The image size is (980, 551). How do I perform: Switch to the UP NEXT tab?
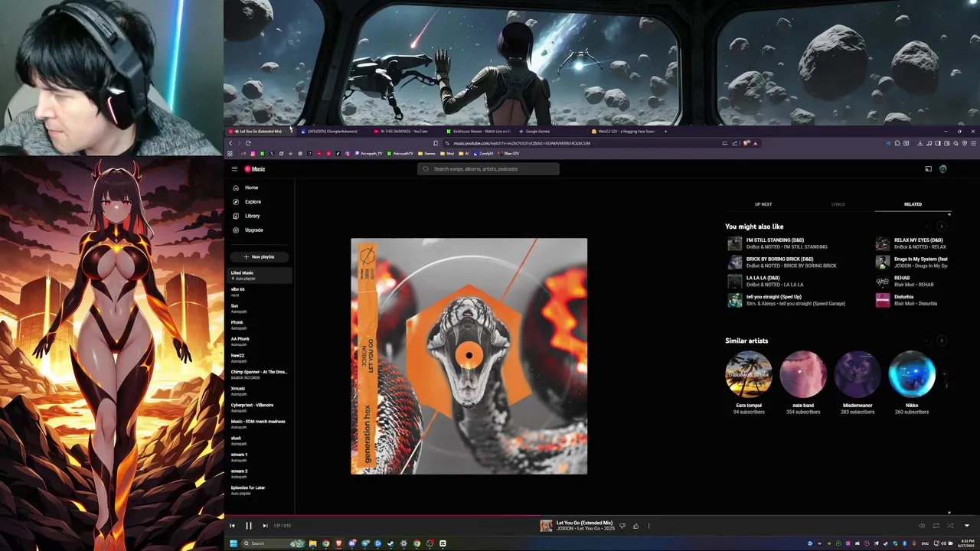(763, 204)
